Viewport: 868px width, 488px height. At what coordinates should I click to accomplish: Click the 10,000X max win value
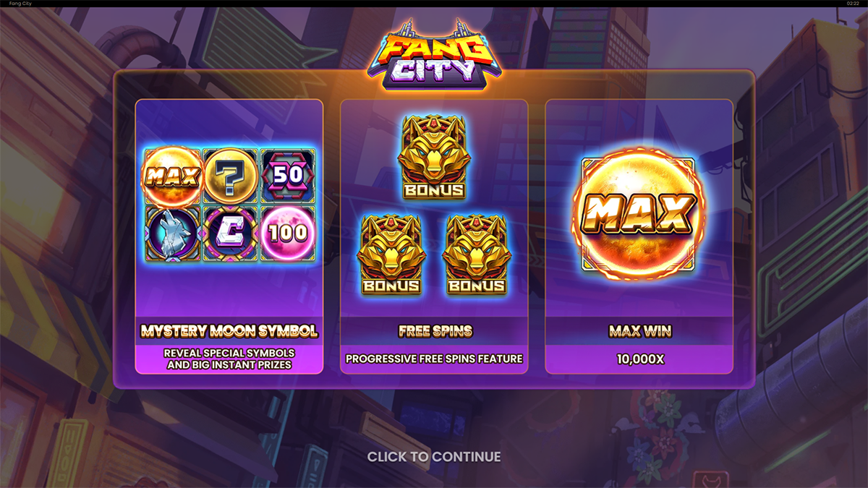coord(639,359)
